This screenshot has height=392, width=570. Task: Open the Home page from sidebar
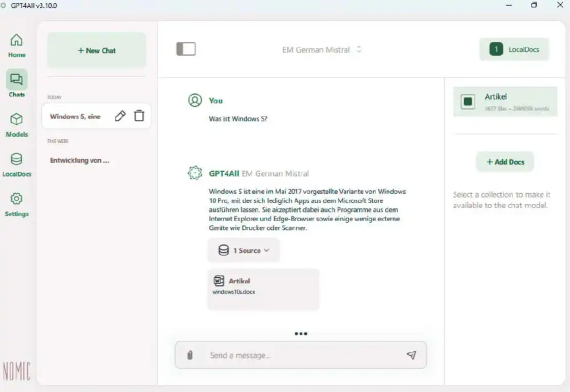pos(17,45)
